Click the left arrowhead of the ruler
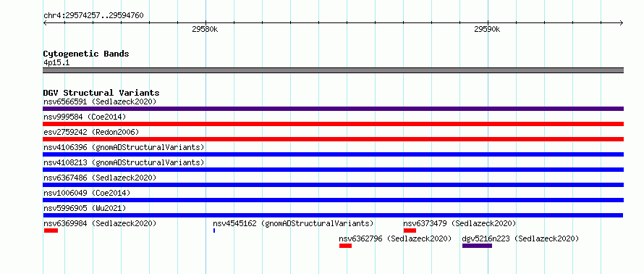Viewport: 644px width, 274px height. tap(45, 23)
